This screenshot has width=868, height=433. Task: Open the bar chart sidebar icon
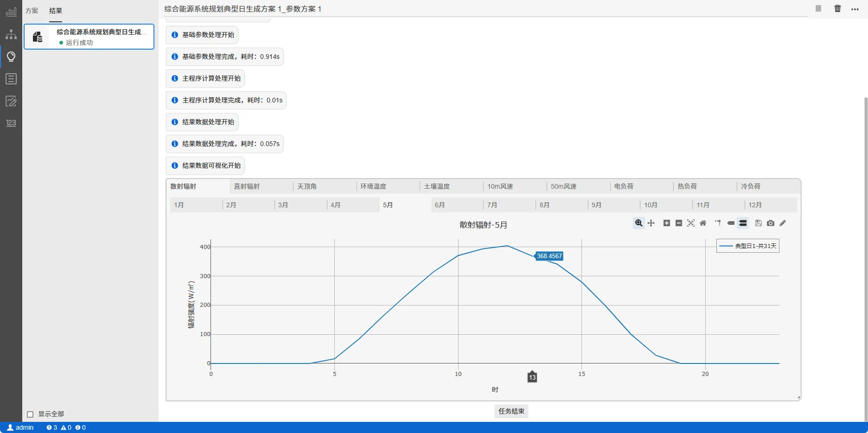(11, 12)
